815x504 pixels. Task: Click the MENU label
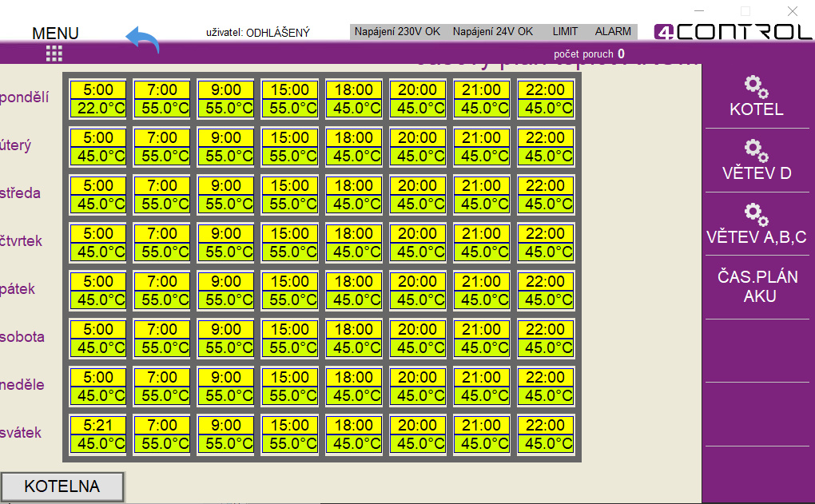(55, 34)
